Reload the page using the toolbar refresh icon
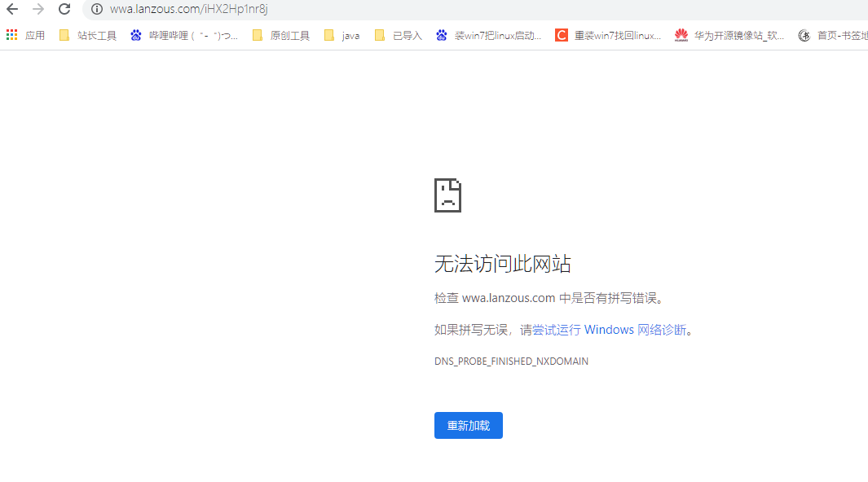 coord(64,10)
